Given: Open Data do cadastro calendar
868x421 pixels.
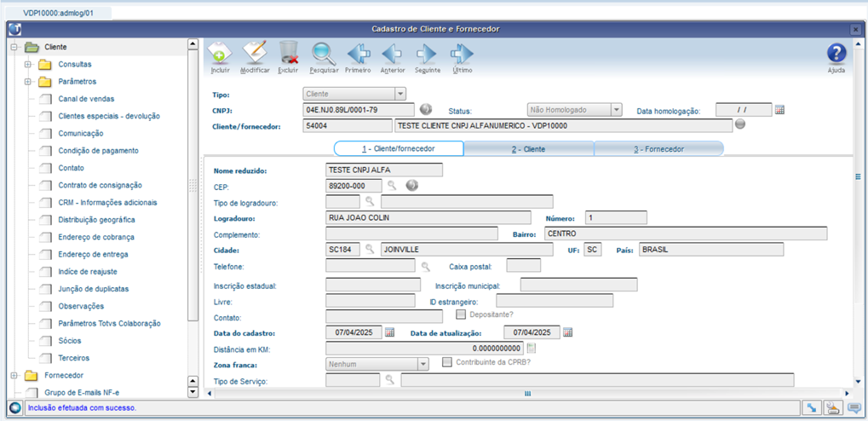Looking at the screenshot, I should [x=389, y=332].
